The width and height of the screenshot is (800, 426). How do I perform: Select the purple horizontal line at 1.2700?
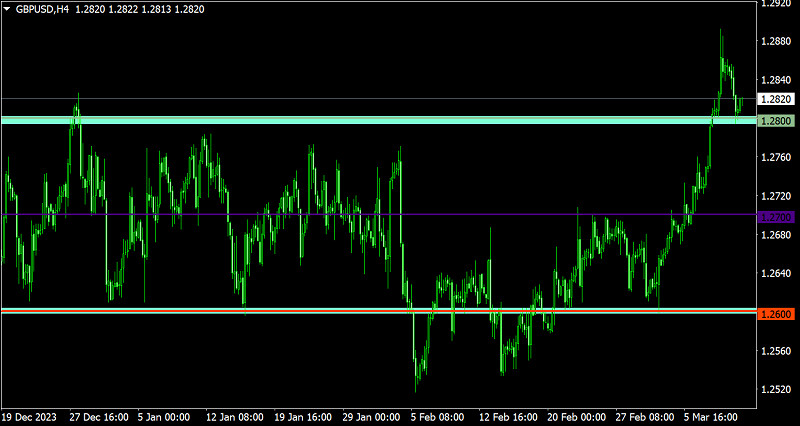[x=379, y=214]
